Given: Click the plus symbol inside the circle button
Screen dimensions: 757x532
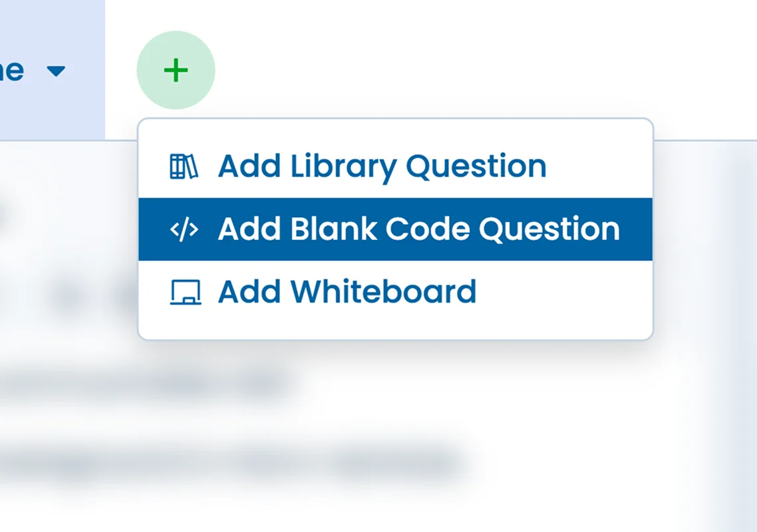Looking at the screenshot, I should click(176, 70).
